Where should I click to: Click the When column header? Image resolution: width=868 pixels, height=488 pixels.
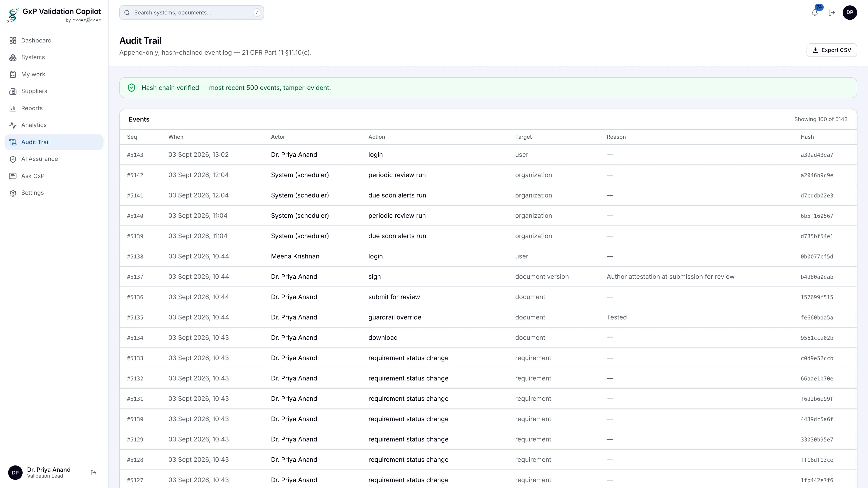(176, 137)
